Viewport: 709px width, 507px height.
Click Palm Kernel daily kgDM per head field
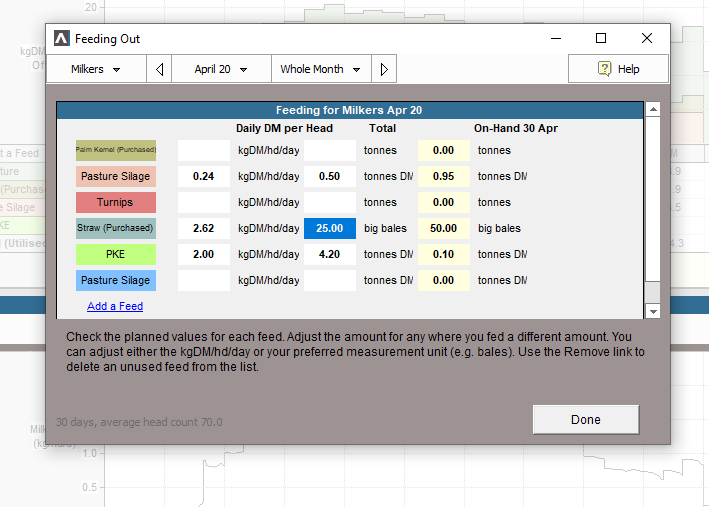point(204,150)
